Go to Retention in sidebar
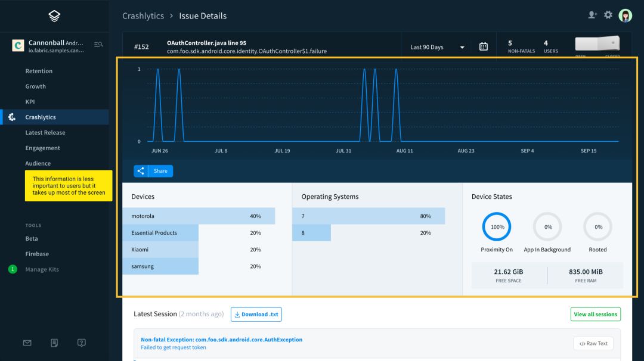This screenshot has width=644, height=361. (x=39, y=71)
